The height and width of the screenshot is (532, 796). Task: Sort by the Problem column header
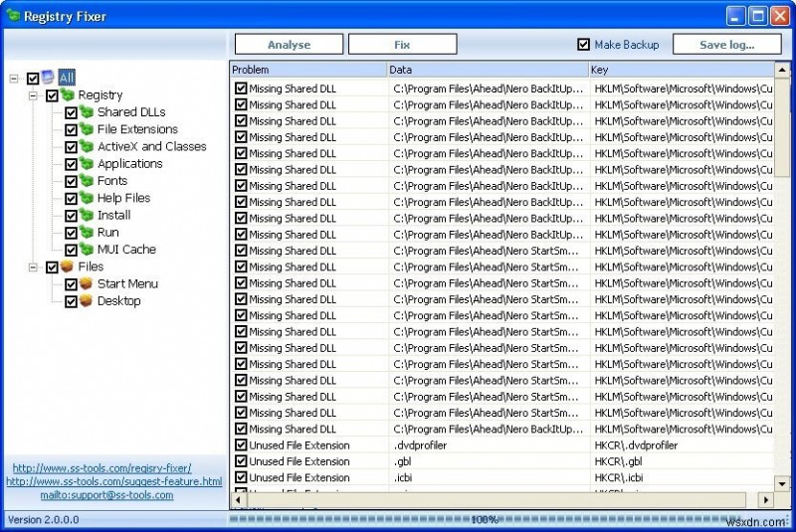[x=308, y=70]
